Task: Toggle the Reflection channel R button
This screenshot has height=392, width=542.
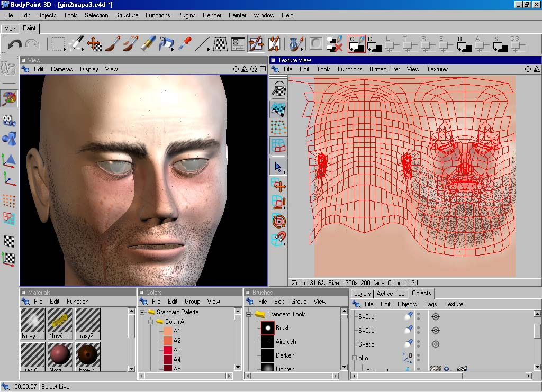Action: click(427, 44)
